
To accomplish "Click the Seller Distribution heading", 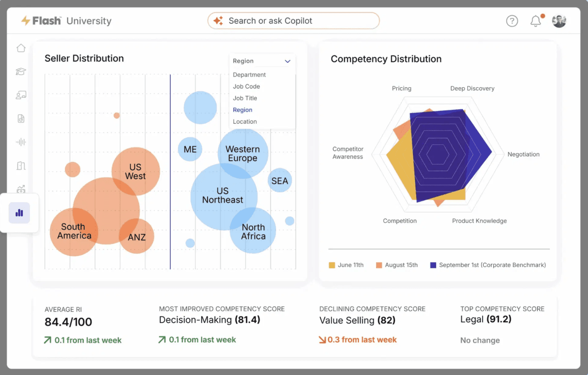I will (84, 59).
